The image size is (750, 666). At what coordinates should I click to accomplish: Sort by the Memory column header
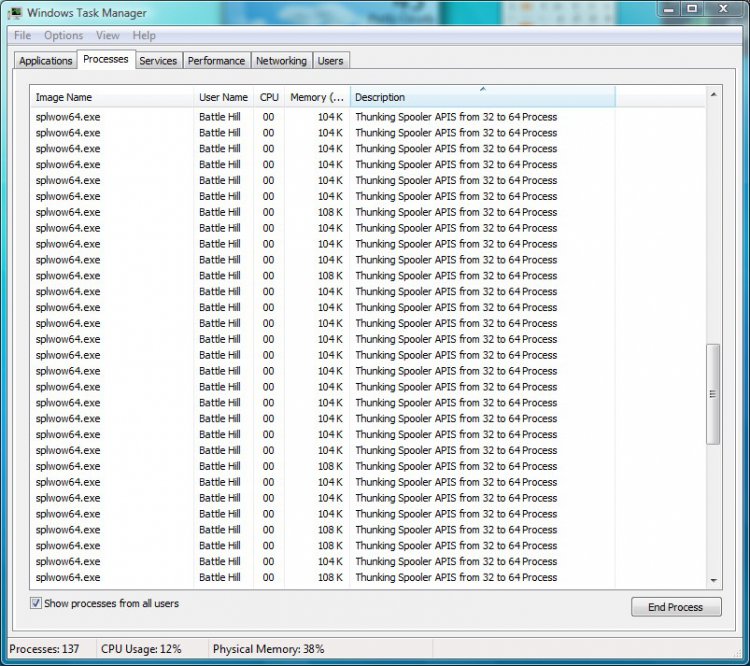317,97
